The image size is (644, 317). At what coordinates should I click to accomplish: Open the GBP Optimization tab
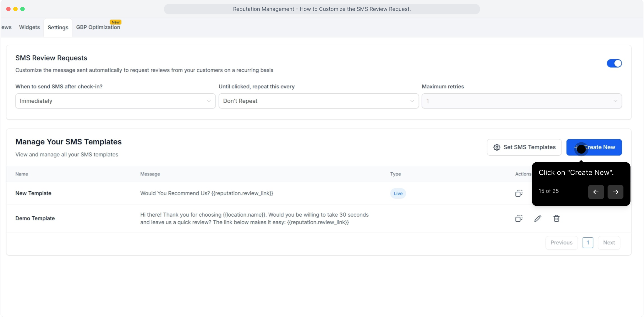click(98, 27)
